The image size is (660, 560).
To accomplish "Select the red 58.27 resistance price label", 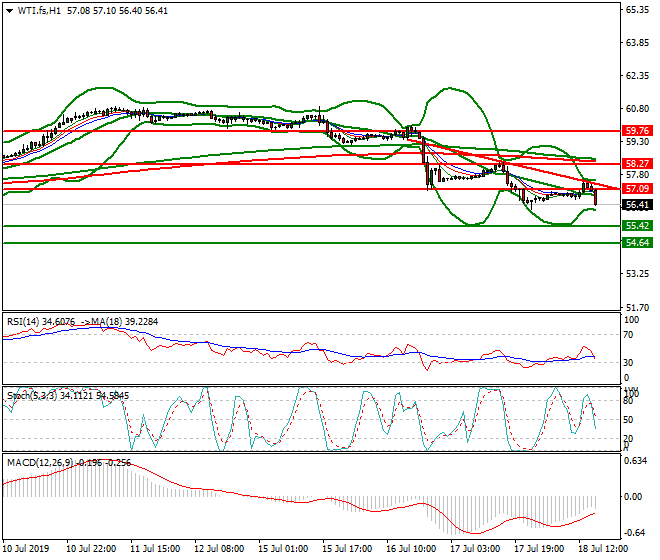I will pos(637,163).
